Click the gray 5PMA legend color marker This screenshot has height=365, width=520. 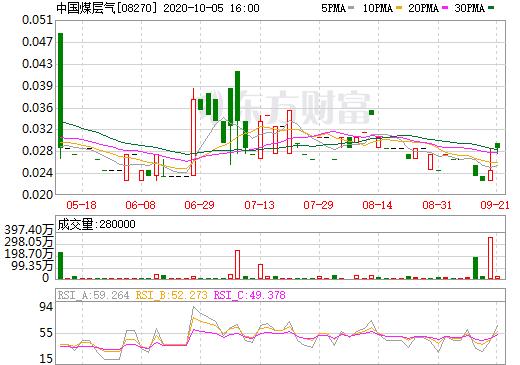click(x=351, y=8)
